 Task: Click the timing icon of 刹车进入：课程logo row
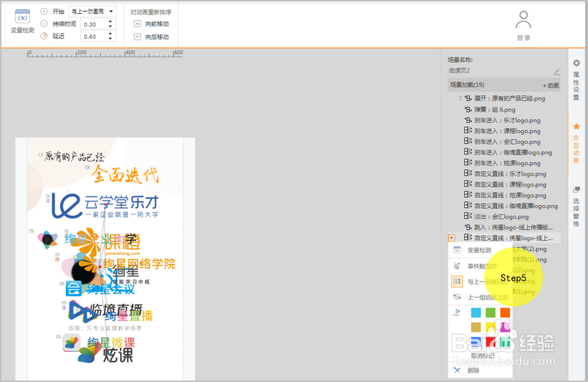[468, 130]
